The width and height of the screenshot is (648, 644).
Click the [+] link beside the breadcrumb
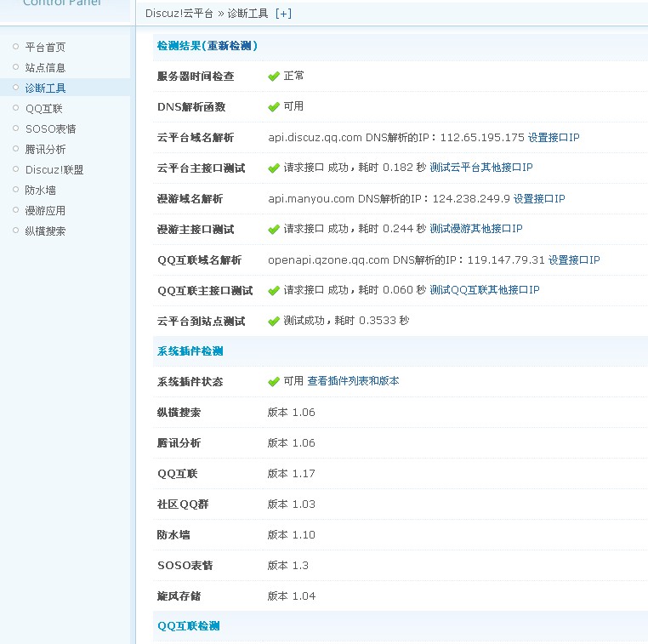[283, 14]
